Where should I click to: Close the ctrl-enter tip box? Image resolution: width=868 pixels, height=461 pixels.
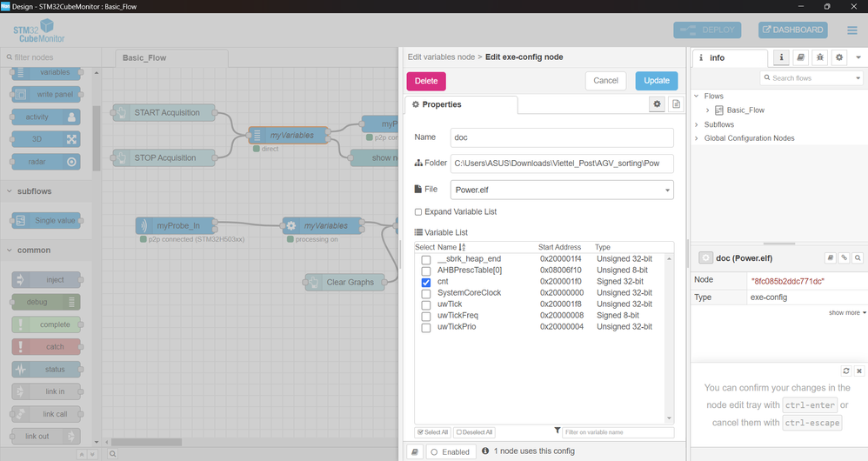tap(859, 371)
